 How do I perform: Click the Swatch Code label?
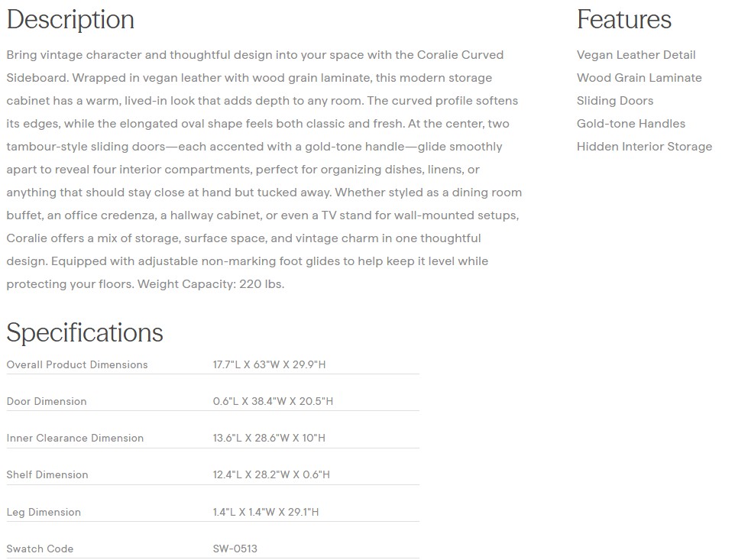pos(40,549)
